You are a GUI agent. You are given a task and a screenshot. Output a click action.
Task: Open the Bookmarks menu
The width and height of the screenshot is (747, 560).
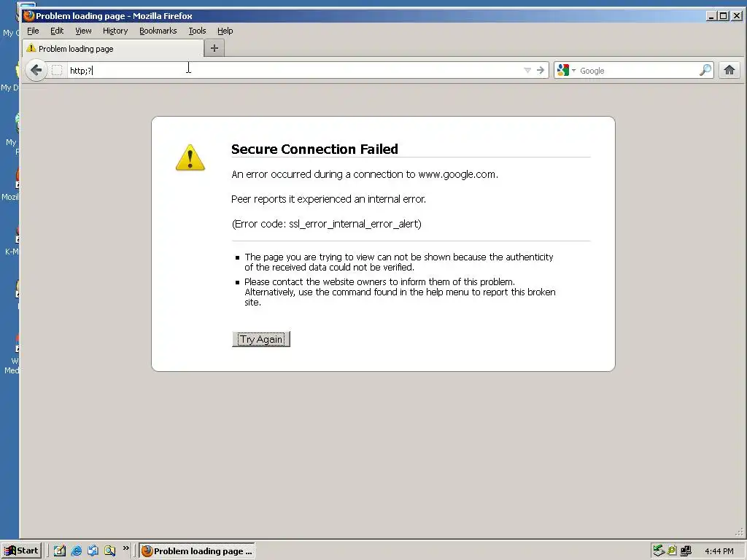pyautogui.click(x=158, y=31)
